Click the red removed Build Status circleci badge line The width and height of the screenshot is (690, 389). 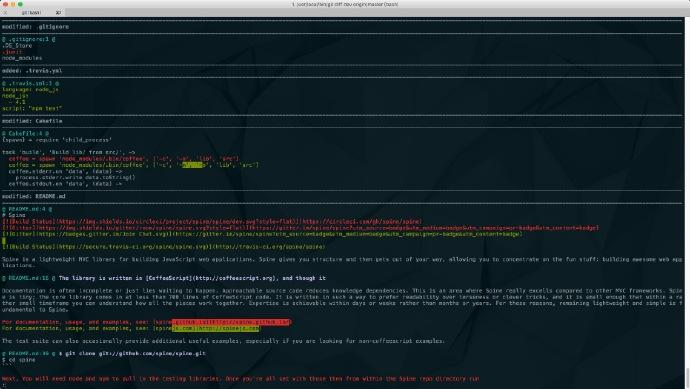212,221
